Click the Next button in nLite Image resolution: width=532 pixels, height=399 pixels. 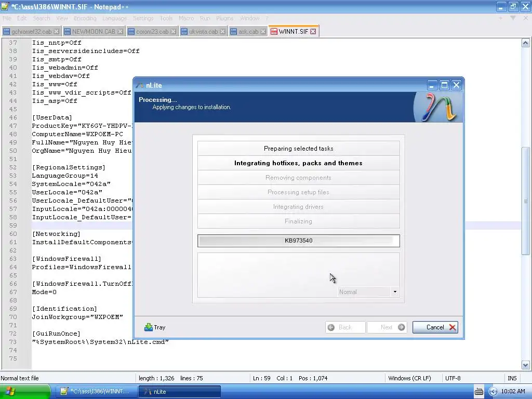387,327
